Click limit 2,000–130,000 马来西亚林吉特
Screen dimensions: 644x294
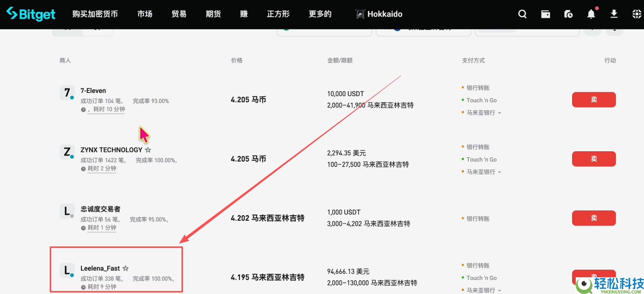(x=372, y=283)
